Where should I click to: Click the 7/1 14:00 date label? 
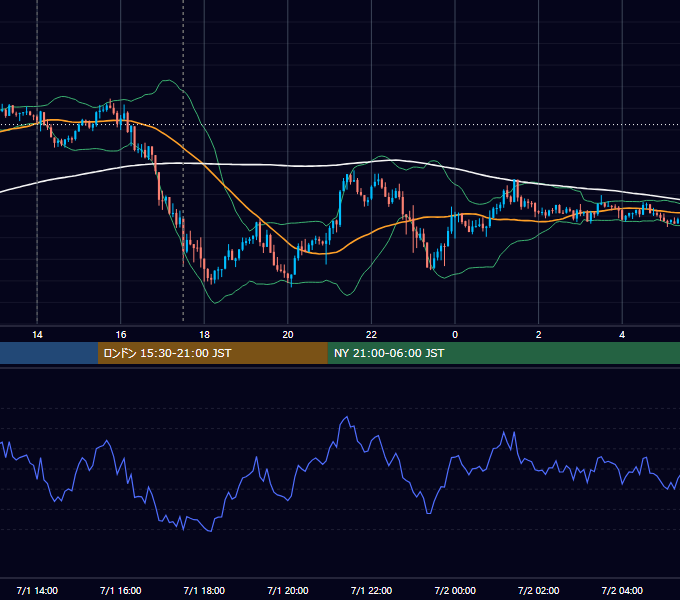tap(37, 590)
